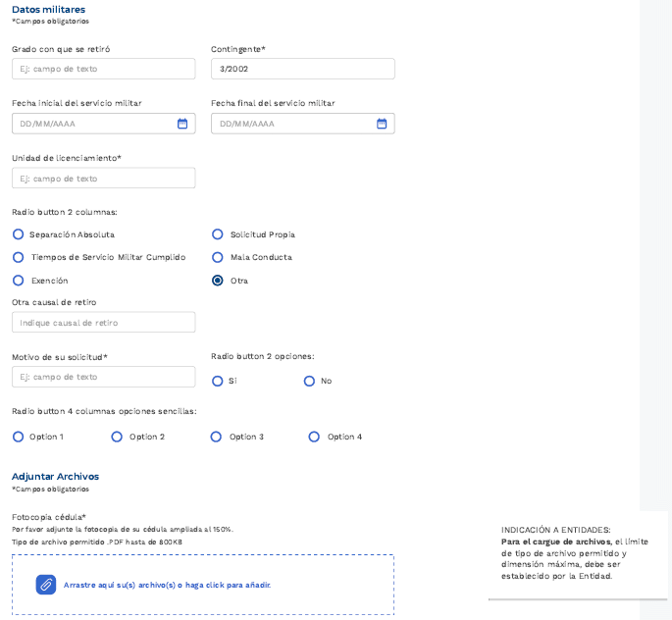Choose the Exención radio button
This screenshot has width=672, height=620.
(x=18, y=281)
